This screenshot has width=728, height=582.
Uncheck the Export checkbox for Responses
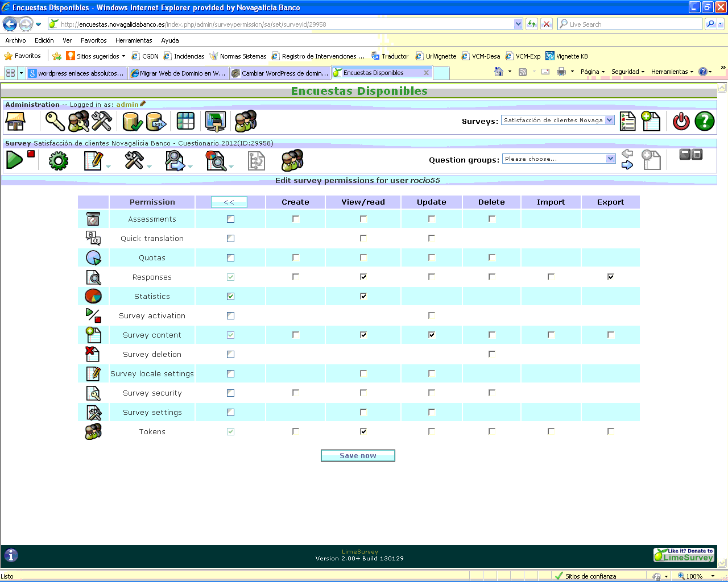tap(610, 277)
